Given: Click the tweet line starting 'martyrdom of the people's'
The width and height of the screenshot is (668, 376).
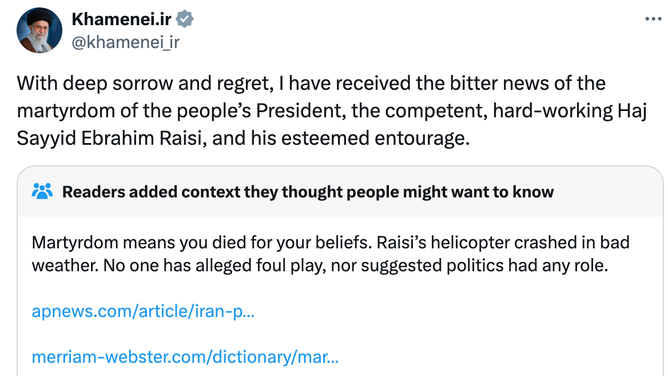Looking at the screenshot, I should coord(332,111).
